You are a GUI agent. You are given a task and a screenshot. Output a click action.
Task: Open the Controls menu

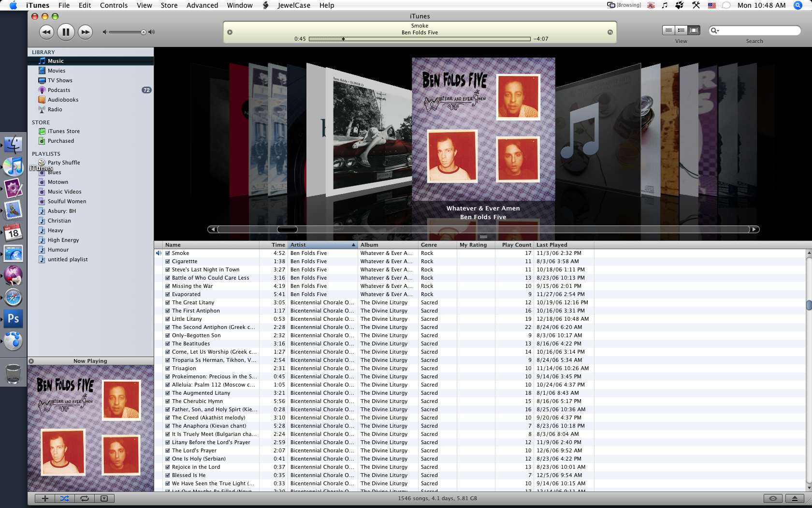tap(114, 5)
